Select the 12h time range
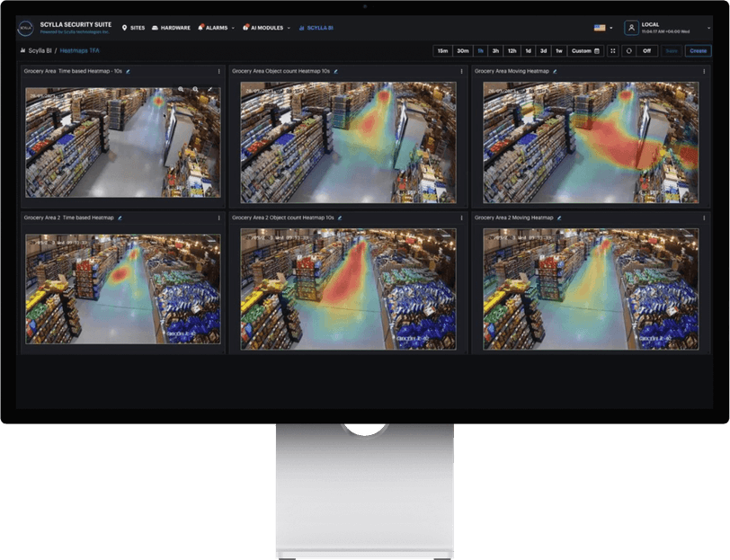 [x=512, y=50]
